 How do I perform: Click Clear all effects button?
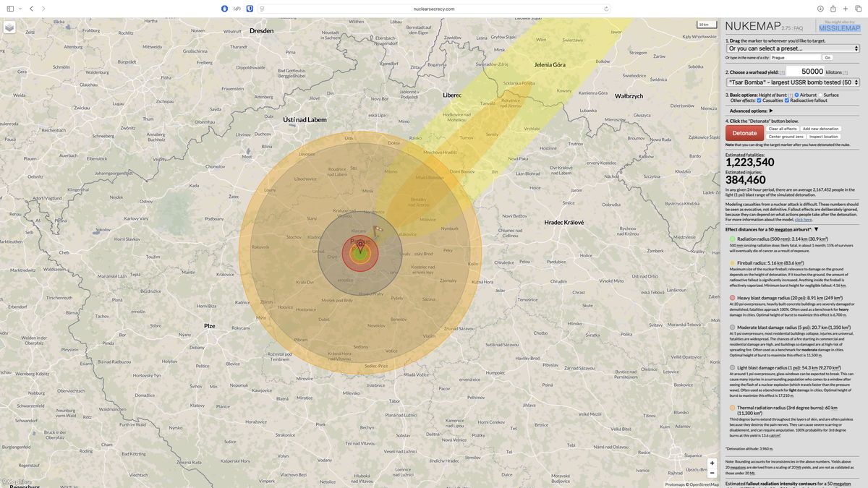pyautogui.click(x=783, y=129)
